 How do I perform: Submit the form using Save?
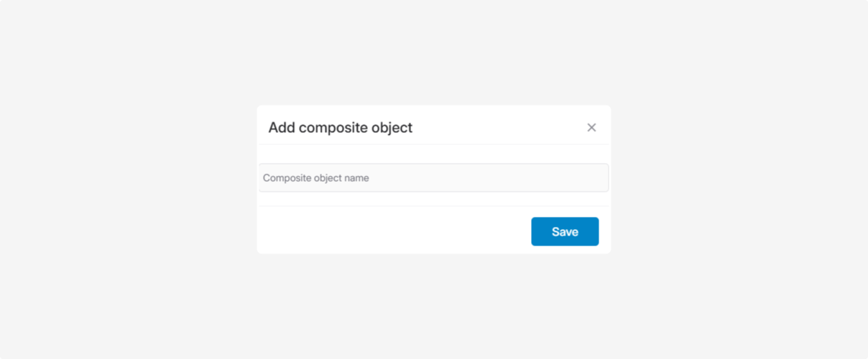click(x=565, y=232)
